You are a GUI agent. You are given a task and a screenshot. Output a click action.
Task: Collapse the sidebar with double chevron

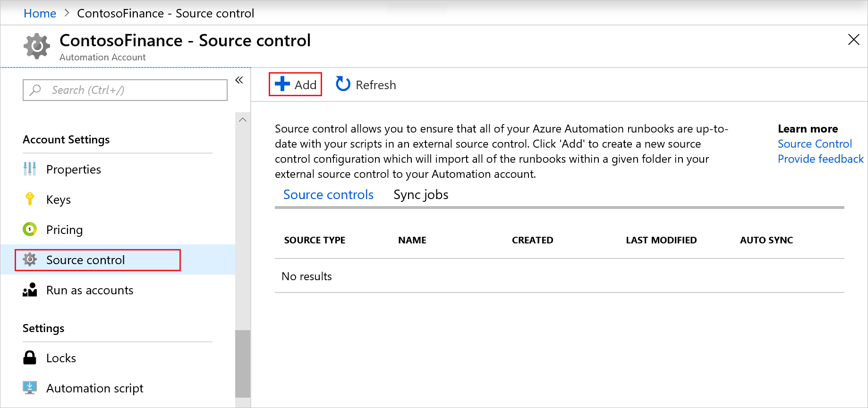(239, 80)
